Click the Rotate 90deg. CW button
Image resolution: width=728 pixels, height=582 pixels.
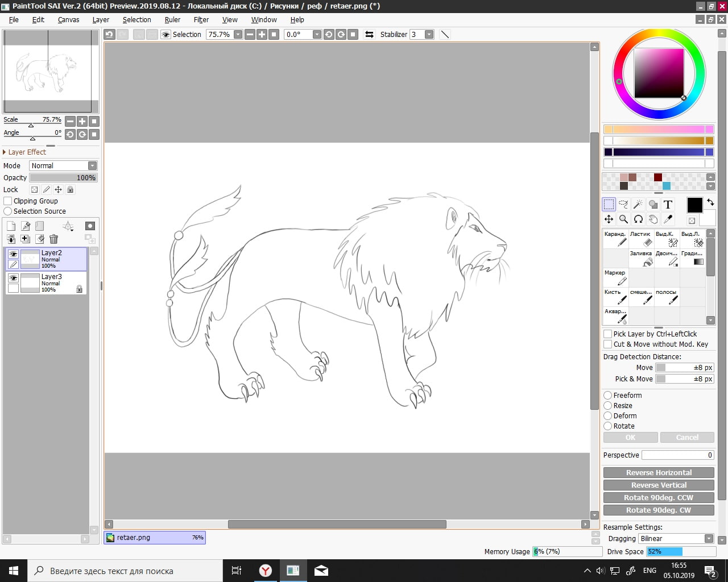659,510
